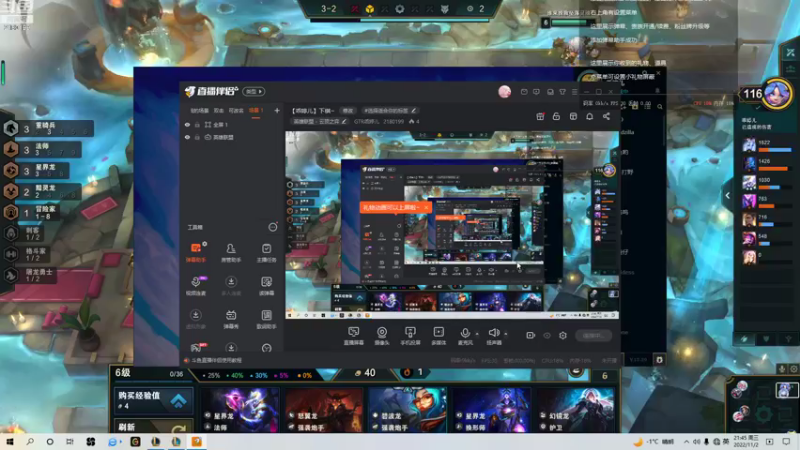Buy the 怒翼龙 champion card
Viewport: 800px width, 450px height.
coord(323,410)
